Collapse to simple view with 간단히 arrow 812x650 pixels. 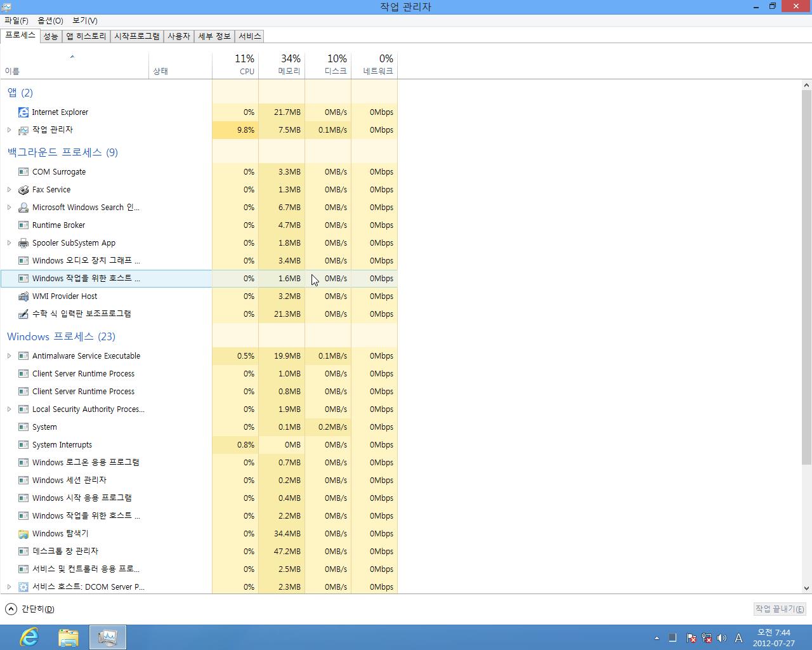11,609
